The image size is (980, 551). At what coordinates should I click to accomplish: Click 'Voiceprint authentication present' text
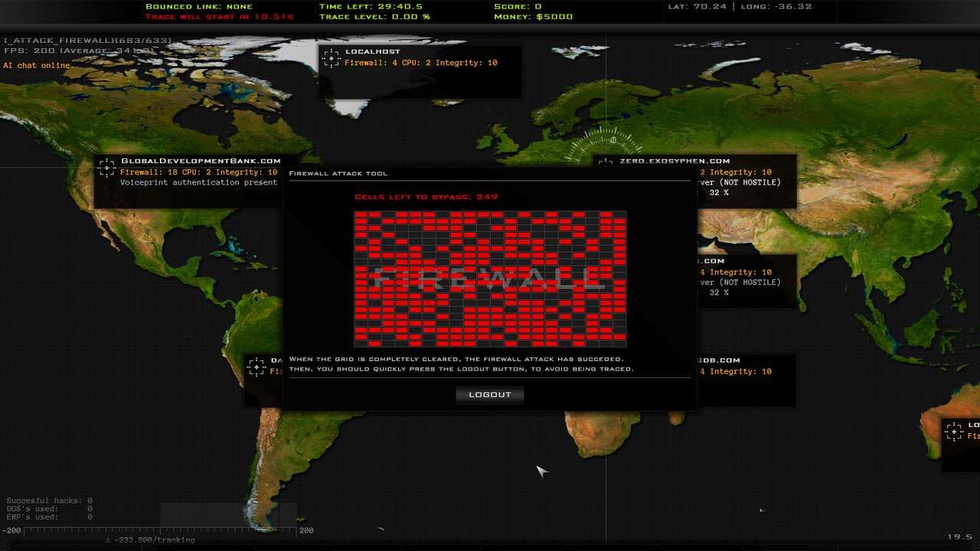pos(198,183)
